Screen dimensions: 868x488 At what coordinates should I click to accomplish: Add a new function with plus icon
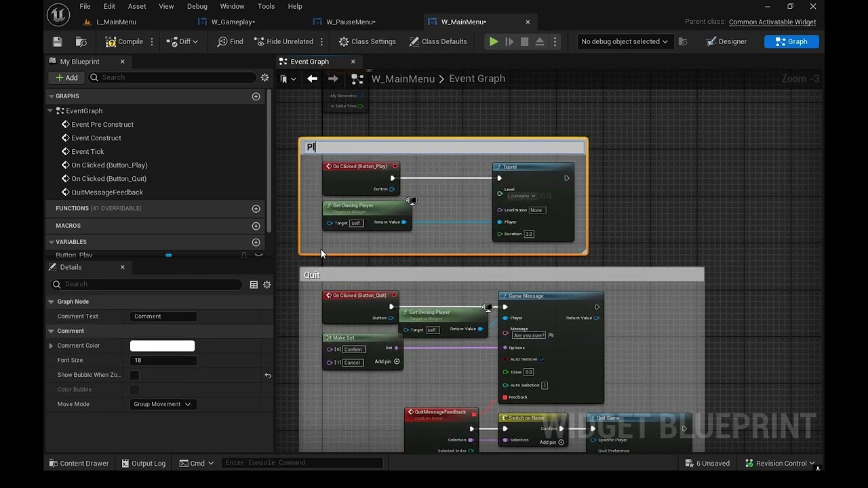[256, 209]
